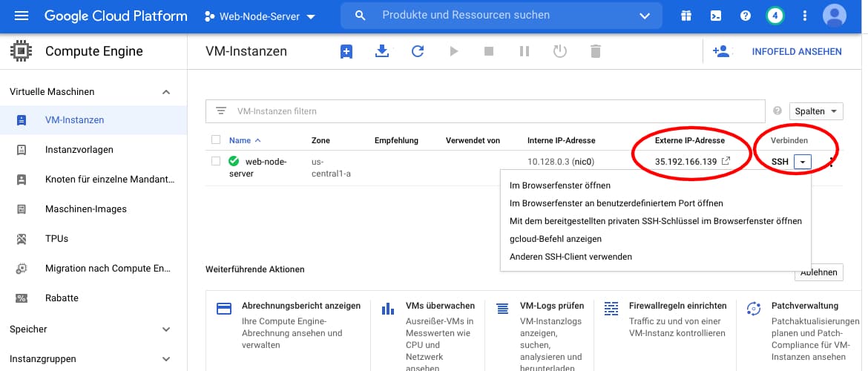Viewport: 868px width, 371px height.
Task: Click the filter lines icon
Action: pos(221,111)
